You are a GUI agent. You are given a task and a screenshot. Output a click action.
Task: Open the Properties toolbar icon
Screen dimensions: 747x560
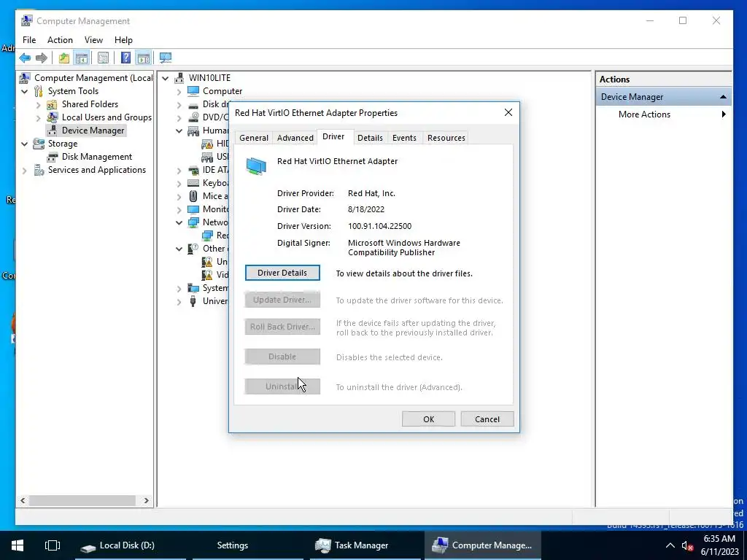coord(103,58)
